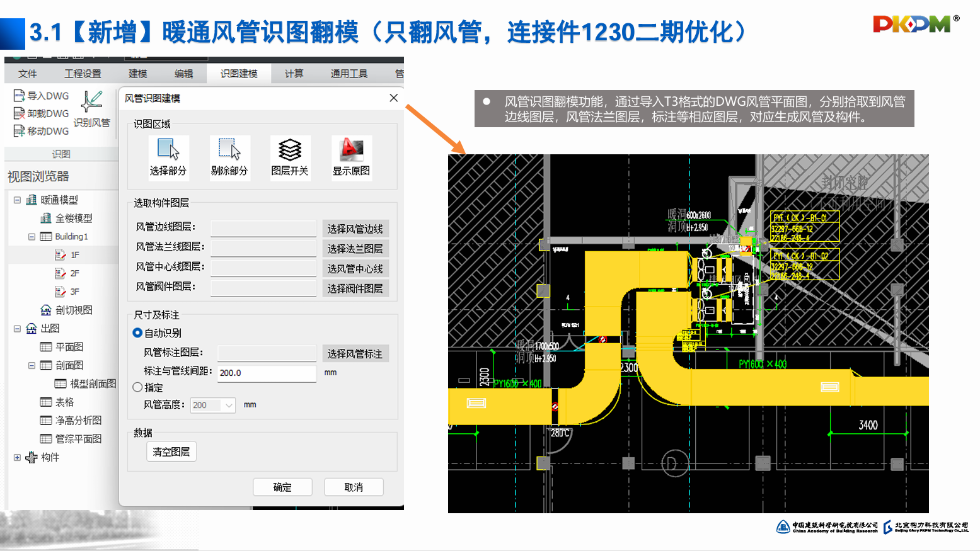
Task: Click the 选择风管标注 button
Action: [355, 354]
